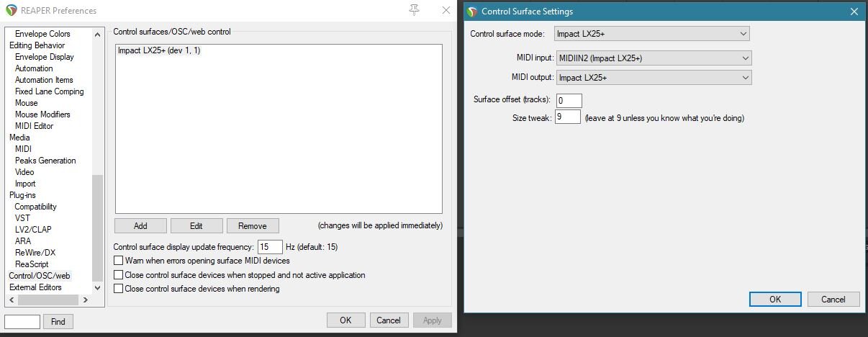Image resolution: width=868 pixels, height=337 pixels.
Task: Remove the selected control surface
Action: [253, 226]
